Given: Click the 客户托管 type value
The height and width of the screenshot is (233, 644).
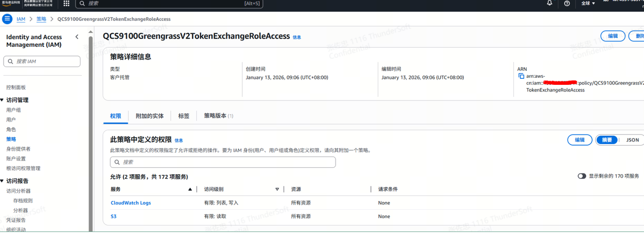Looking at the screenshot, I should [x=120, y=77].
